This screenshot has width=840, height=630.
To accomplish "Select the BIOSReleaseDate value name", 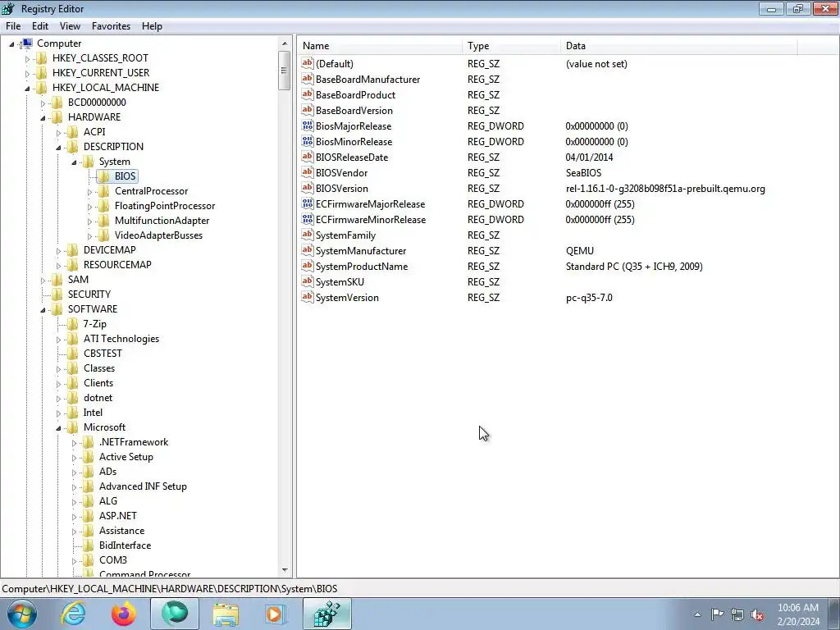I will tap(351, 157).
